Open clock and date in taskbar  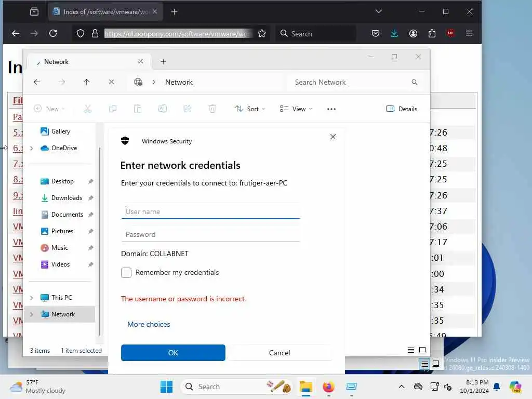[x=474, y=387]
